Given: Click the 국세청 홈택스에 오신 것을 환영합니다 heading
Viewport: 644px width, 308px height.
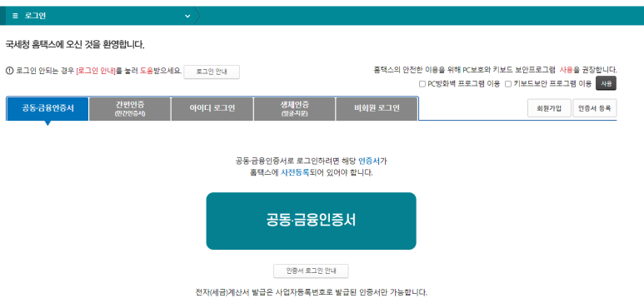Looking at the screenshot, I should pyautogui.click(x=75, y=45).
